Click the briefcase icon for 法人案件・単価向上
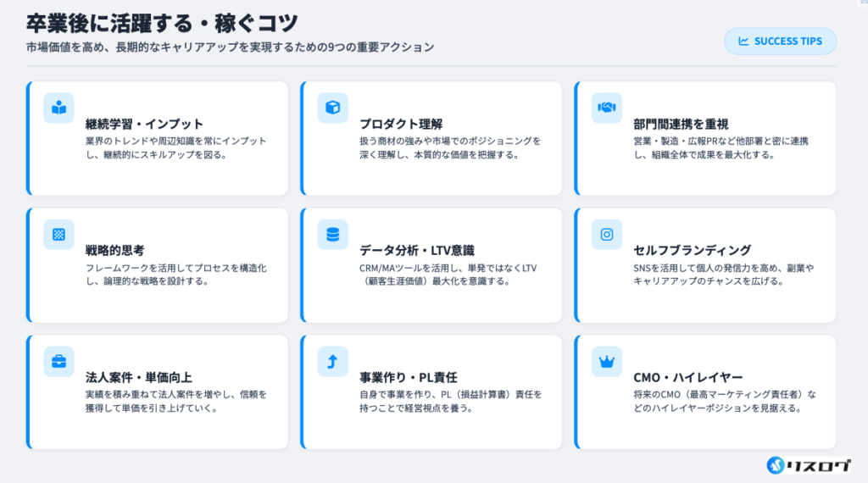Viewport: 868px width, 483px height. pos(58,362)
